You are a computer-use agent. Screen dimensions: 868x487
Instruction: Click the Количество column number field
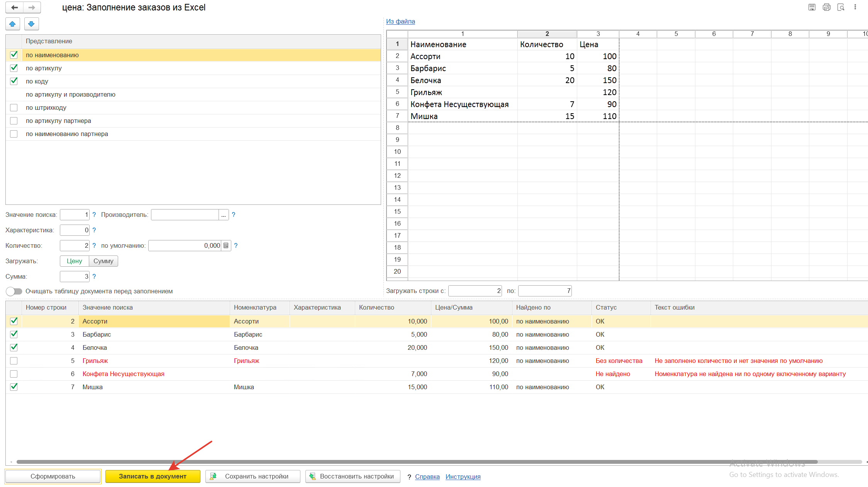point(75,245)
